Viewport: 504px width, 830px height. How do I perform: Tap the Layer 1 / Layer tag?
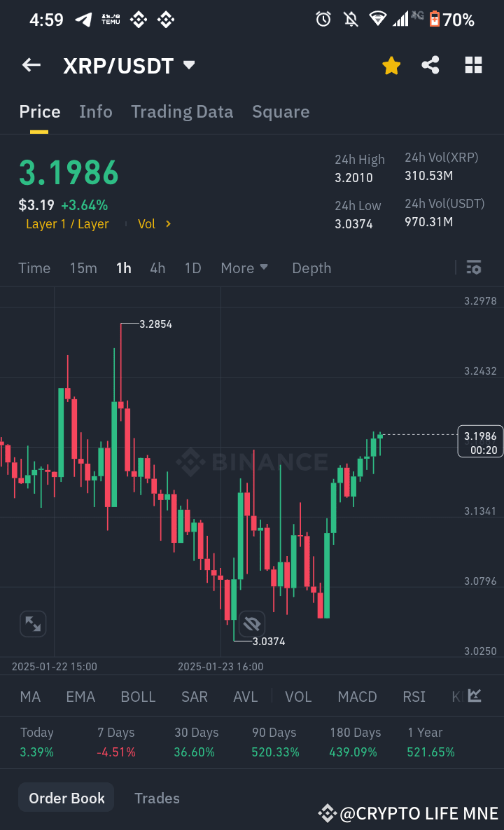coord(67,223)
